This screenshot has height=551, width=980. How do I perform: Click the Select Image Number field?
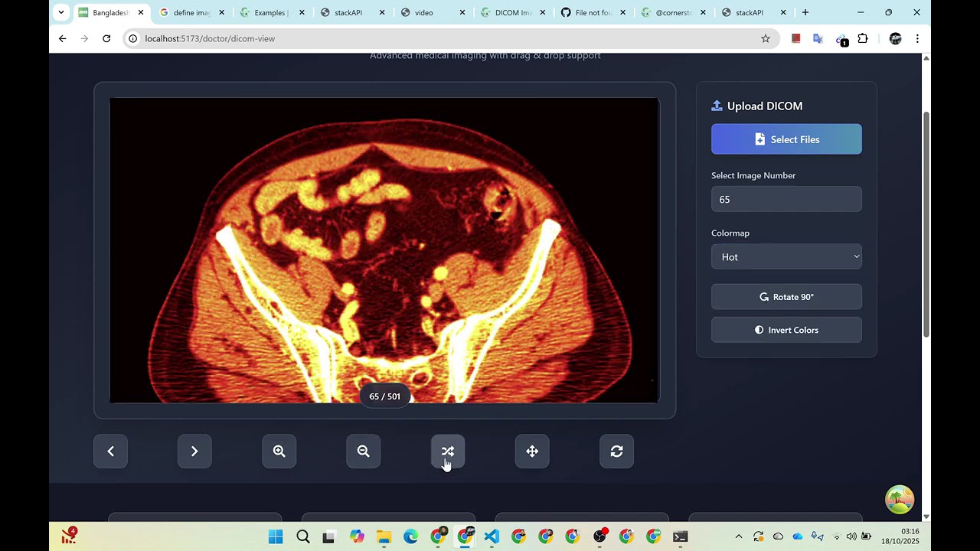point(786,200)
